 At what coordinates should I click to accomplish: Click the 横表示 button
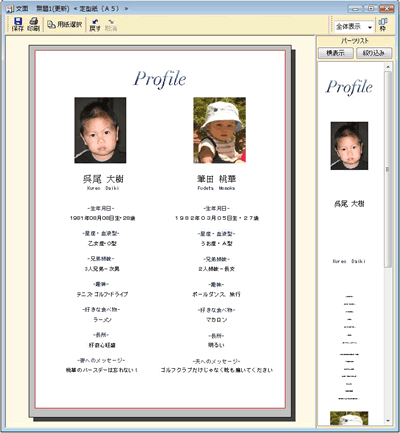click(x=336, y=53)
